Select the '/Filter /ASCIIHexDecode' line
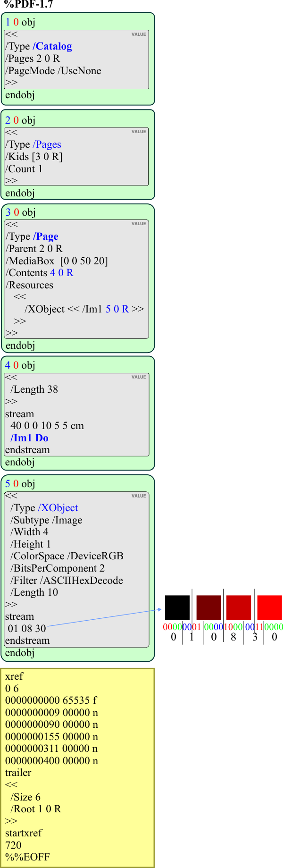This screenshot has height=868, width=283. 67,581
